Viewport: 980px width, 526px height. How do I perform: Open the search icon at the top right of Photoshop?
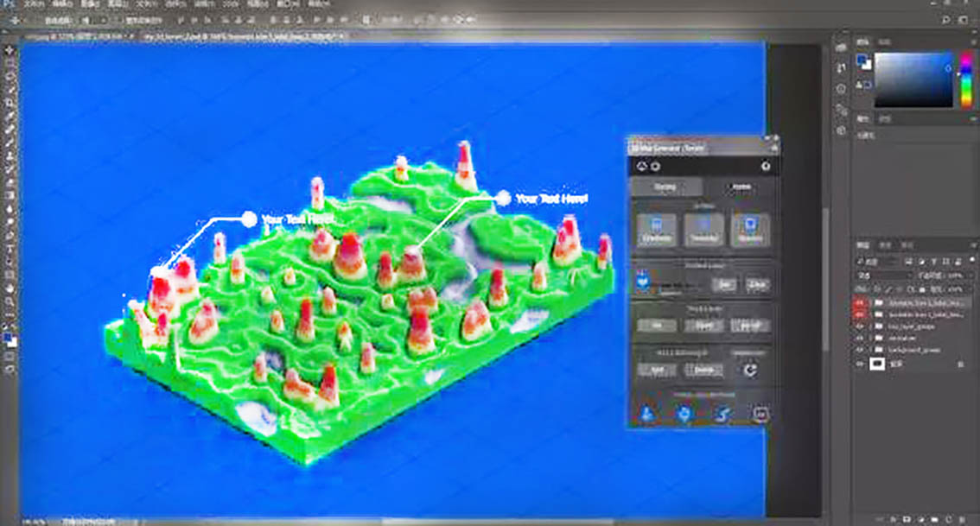click(946, 20)
